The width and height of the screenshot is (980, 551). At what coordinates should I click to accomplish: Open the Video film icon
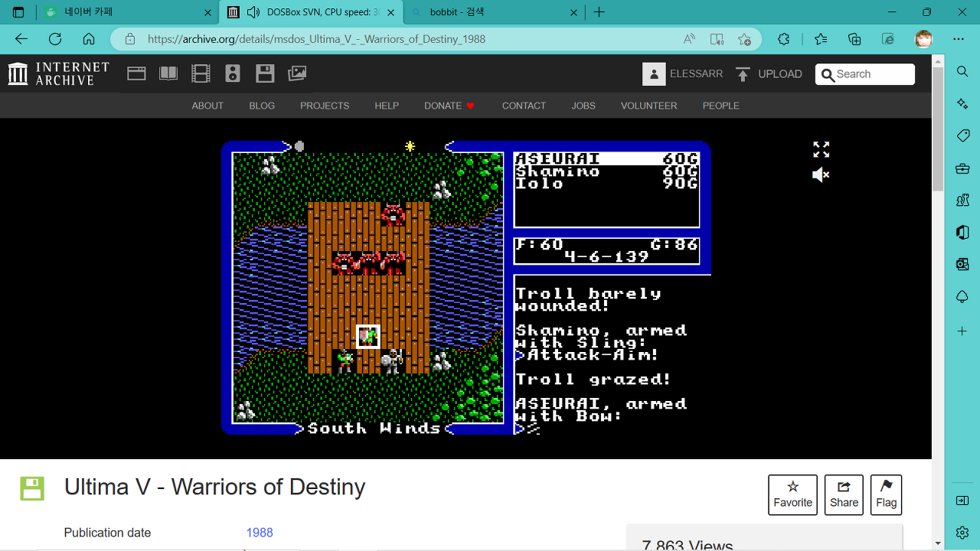tap(201, 73)
